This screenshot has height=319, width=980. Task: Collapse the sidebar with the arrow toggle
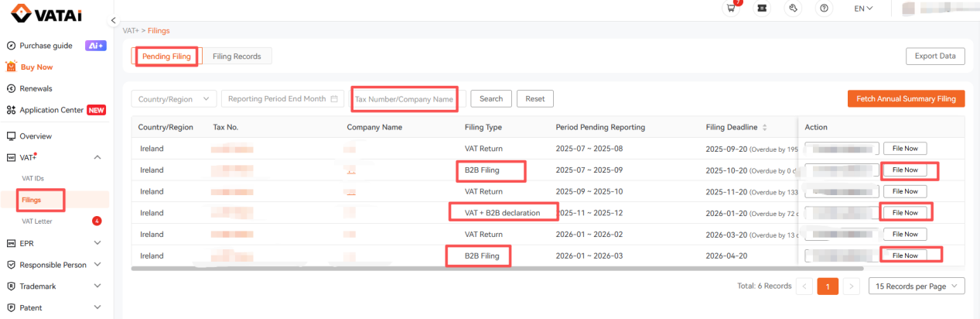coord(114,20)
